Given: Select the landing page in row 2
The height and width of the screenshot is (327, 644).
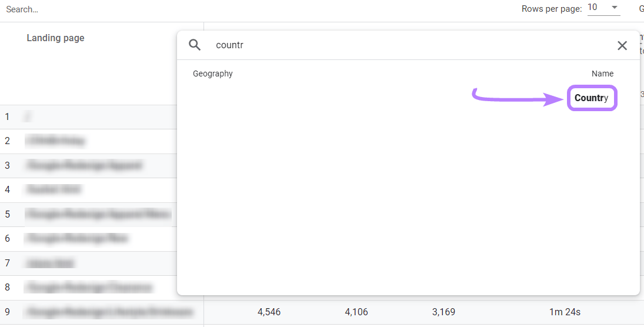Looking at the screenshot, I should pos(55,141).
